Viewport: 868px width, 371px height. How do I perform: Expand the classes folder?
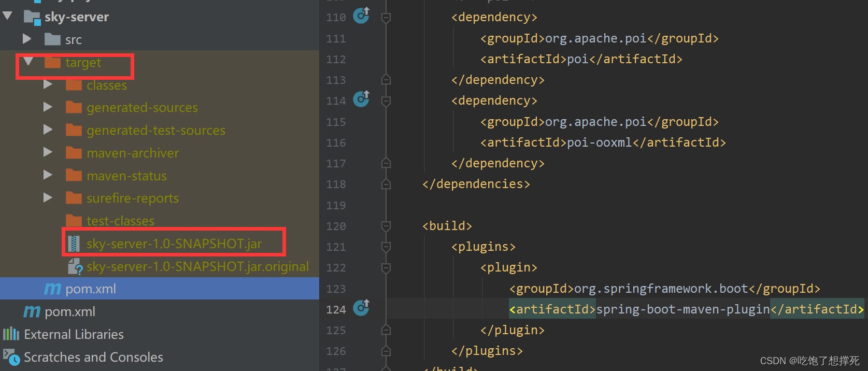(48, 84)
